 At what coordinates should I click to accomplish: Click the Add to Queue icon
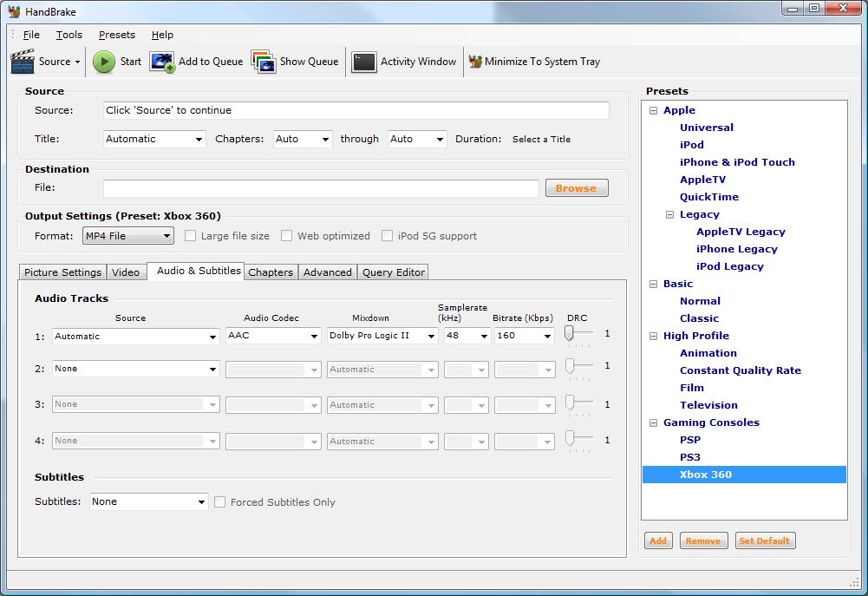[162, 62]
